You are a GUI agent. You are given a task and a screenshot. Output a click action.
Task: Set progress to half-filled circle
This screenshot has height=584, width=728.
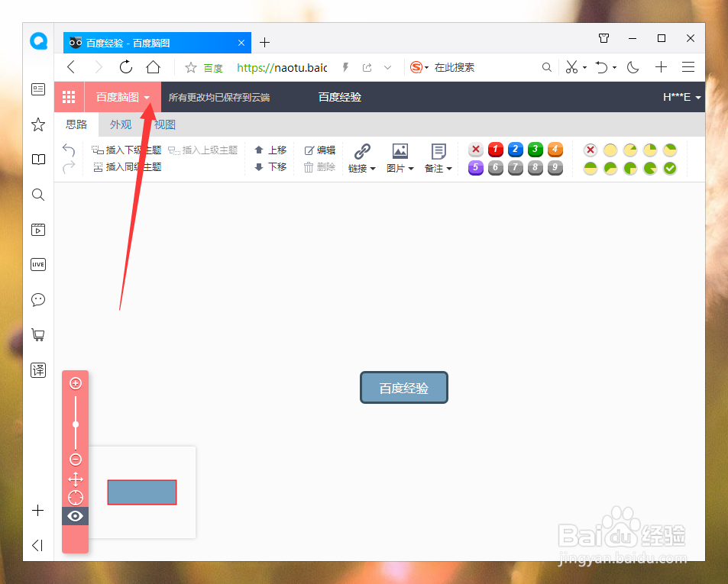click(590, 168)
